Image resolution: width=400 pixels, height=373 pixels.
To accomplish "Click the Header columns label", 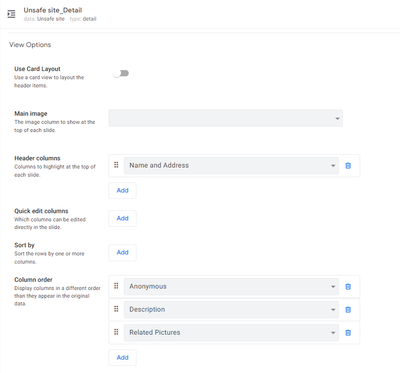I will (x=37, y=158).
